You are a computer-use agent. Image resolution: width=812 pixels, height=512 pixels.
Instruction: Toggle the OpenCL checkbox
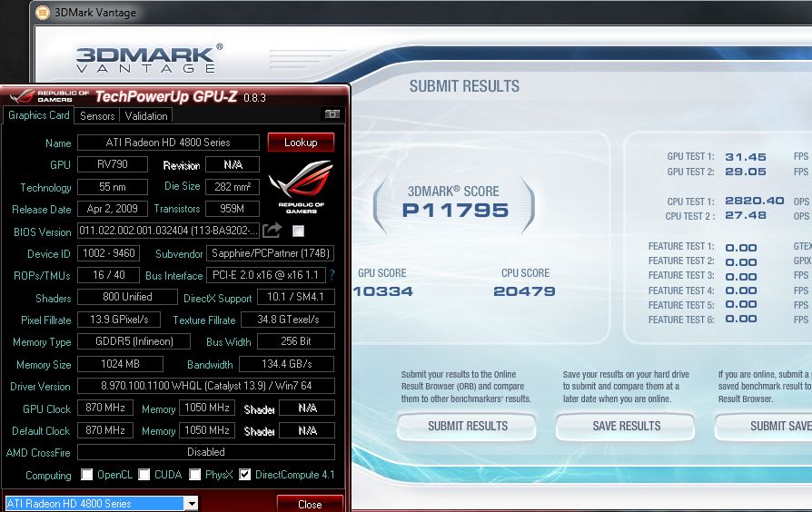click(x=87, y=475)
